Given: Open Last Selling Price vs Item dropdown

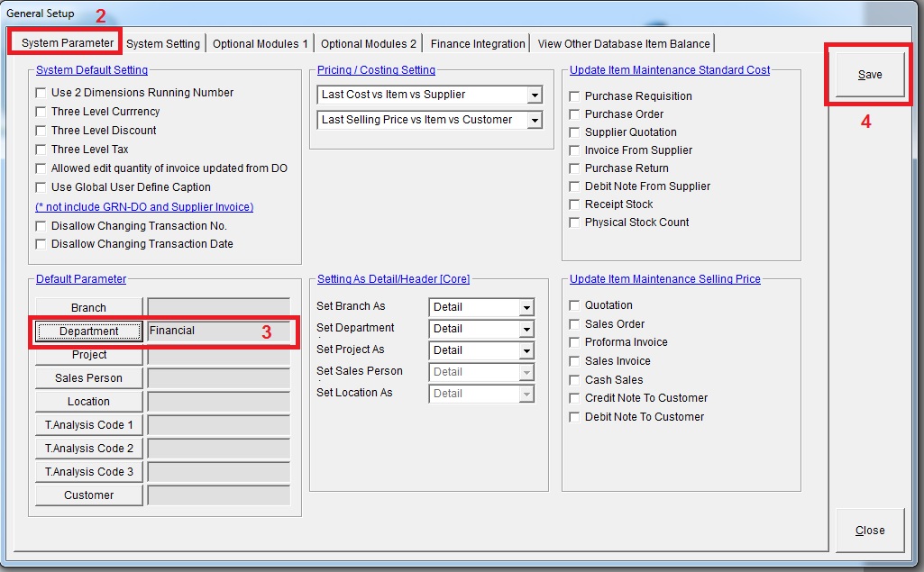Looking at the screenshot, I should point(534,120).
